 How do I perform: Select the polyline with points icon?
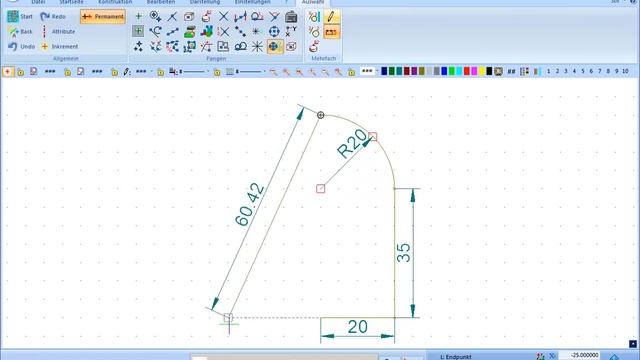(x=173, y=47)
